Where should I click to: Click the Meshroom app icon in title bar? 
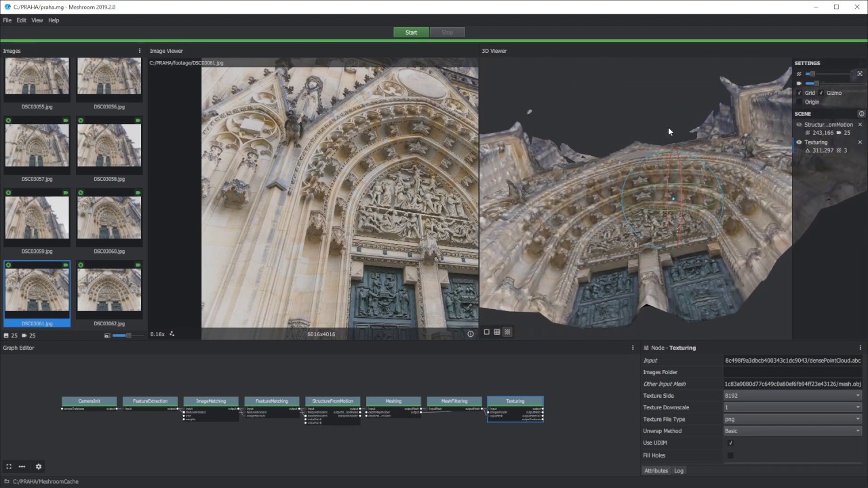[7, 7]
